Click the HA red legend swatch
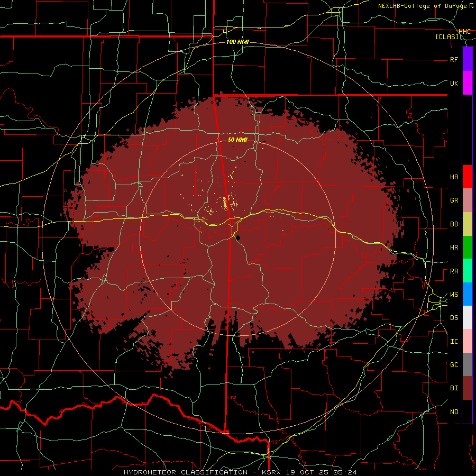Image resolution: width=476 pixels, height=476 pixels. coord(467,177)
